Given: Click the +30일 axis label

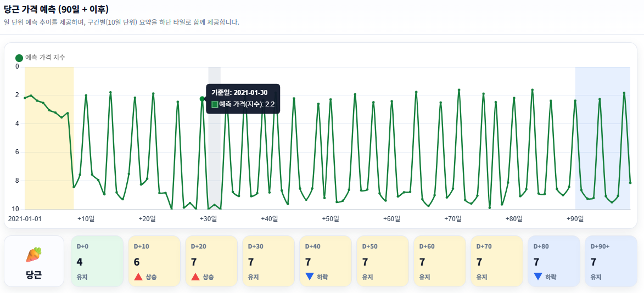Looking at the screenshot, I should (x=208, y=219).
